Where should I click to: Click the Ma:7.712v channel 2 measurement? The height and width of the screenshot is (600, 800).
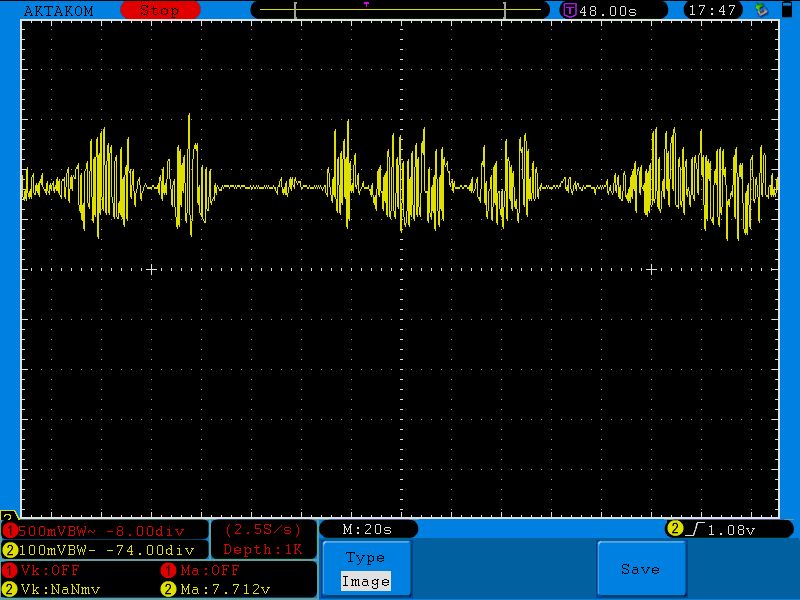(225, 590)
